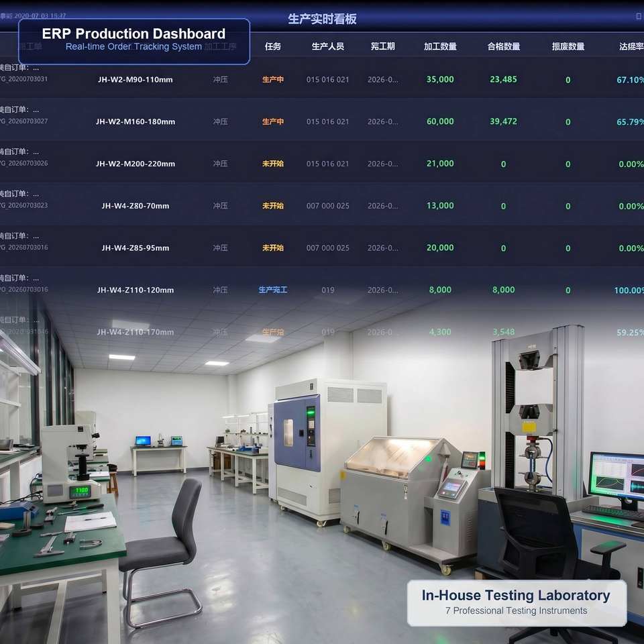Click the 加工数量 column header
Screen dimensions: 644x644
click(x=440, y=46)
